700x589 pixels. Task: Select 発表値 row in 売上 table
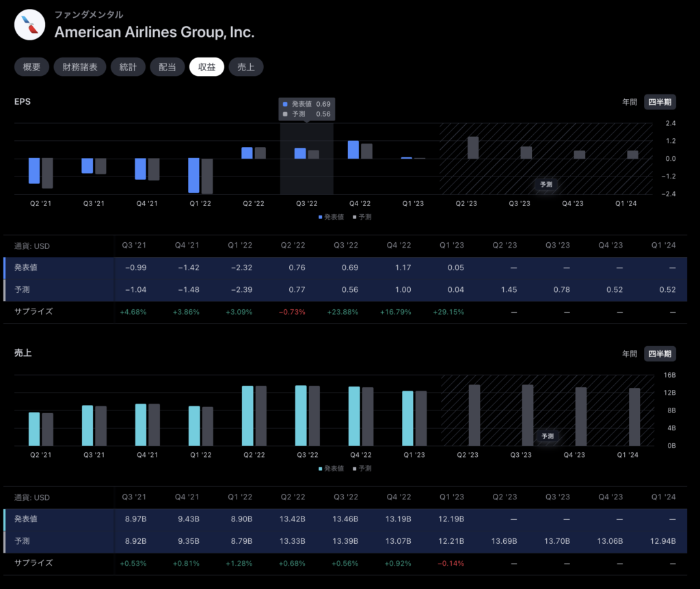pos(345,519)
